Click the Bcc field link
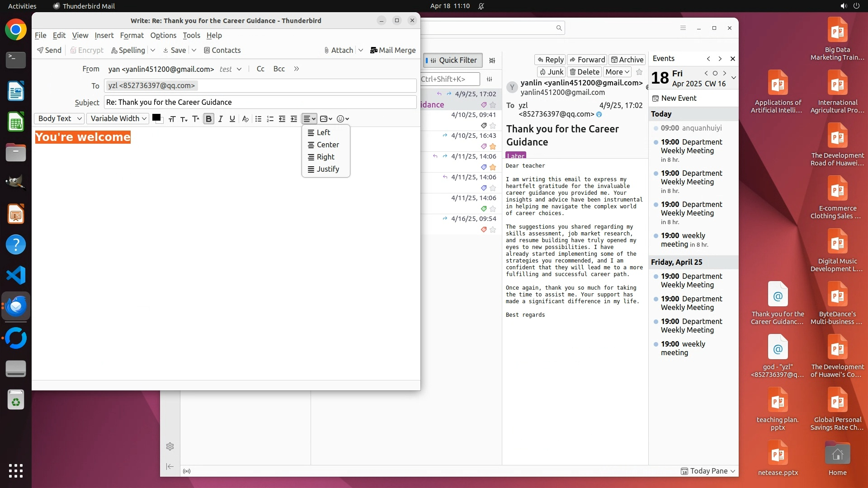 pyautogui.click(x=279, y=69)
